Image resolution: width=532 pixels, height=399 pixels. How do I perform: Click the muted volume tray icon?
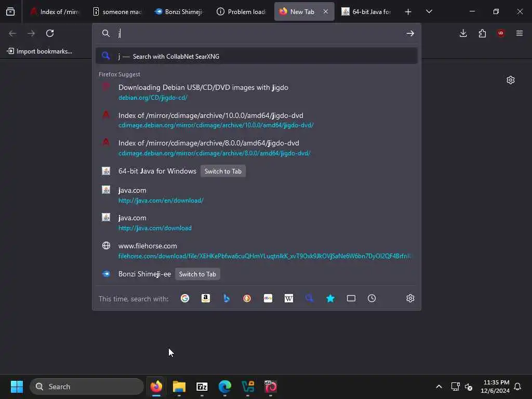coord(469,387)
